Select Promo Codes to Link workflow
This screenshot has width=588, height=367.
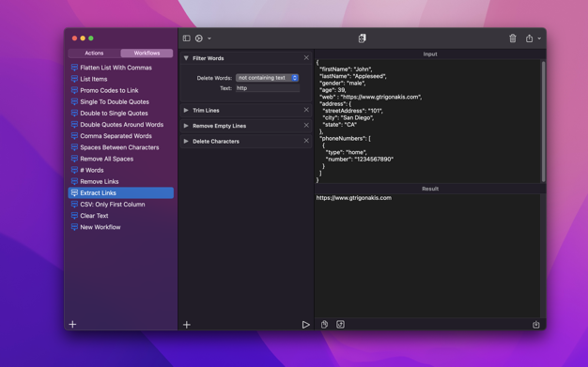pyautogui.click(x=121, y=90)
